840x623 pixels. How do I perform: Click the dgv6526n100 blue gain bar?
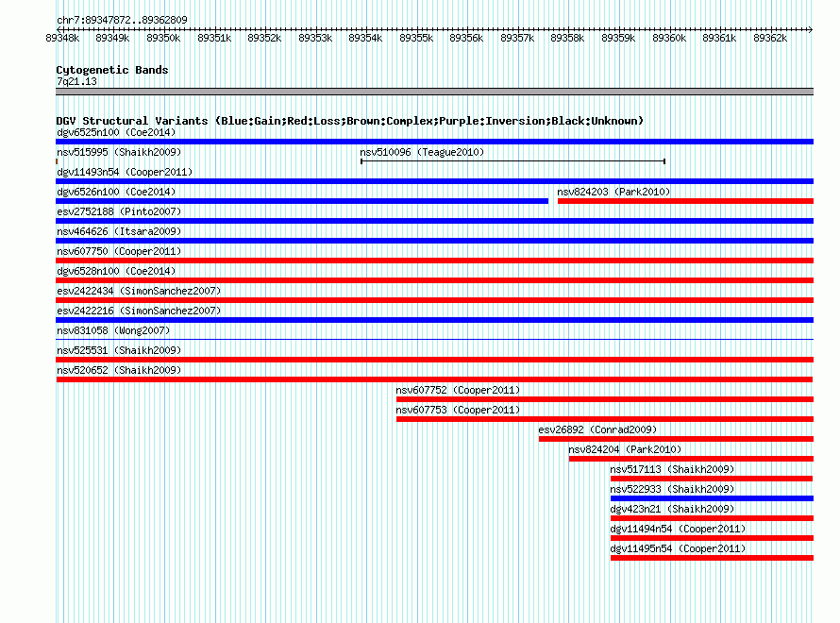302,201
